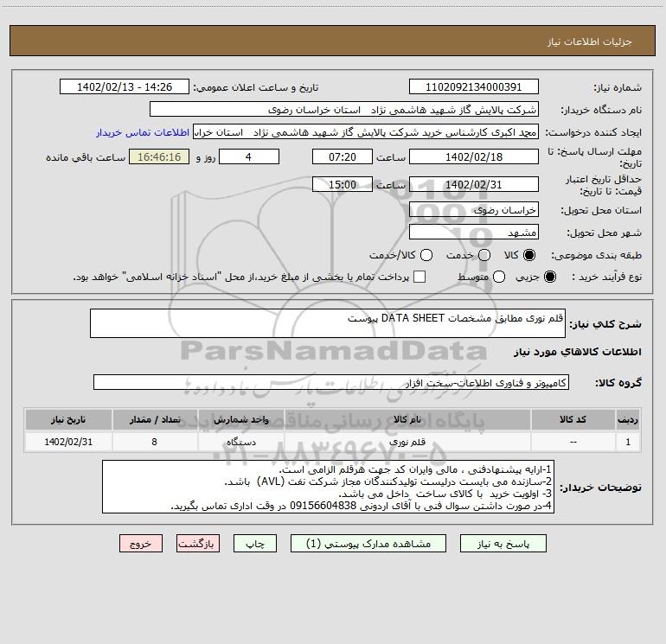Click the buyer organization name field
This screenshot has width=666, height=644.
(x=344, y=110)
